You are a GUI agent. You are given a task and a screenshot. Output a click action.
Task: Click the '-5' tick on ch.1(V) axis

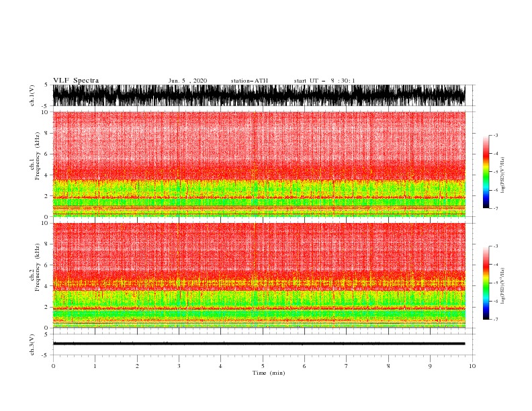(x=45, y=106)
